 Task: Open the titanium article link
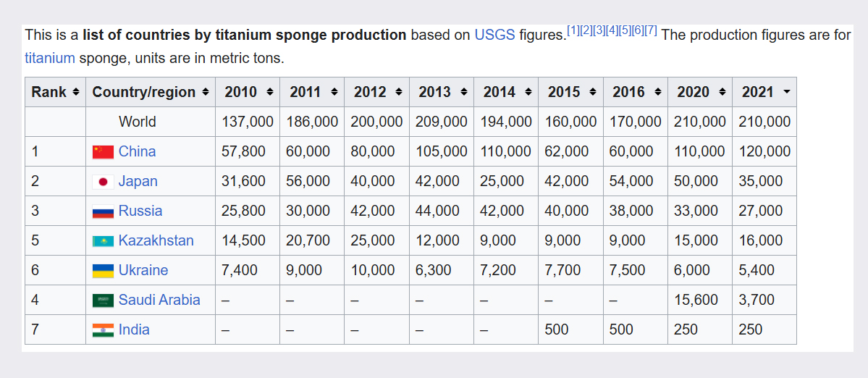tap(50, 58)
